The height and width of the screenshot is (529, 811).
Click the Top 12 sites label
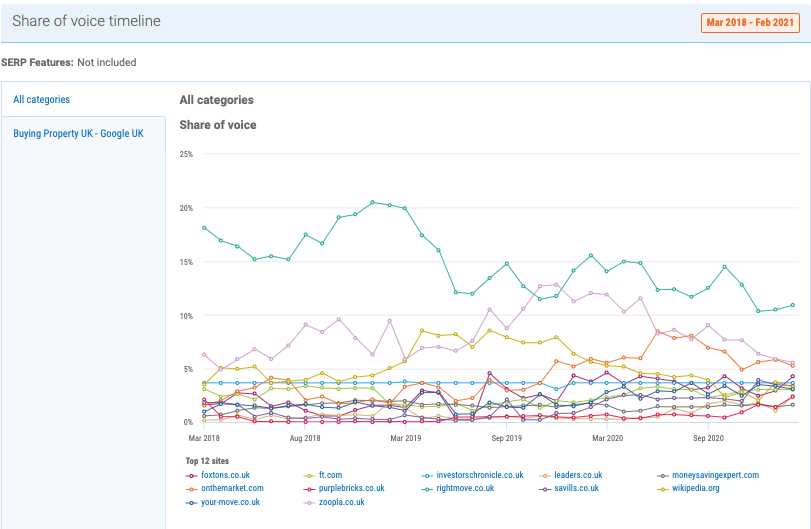pyautogui.click(x=207, y=461)
